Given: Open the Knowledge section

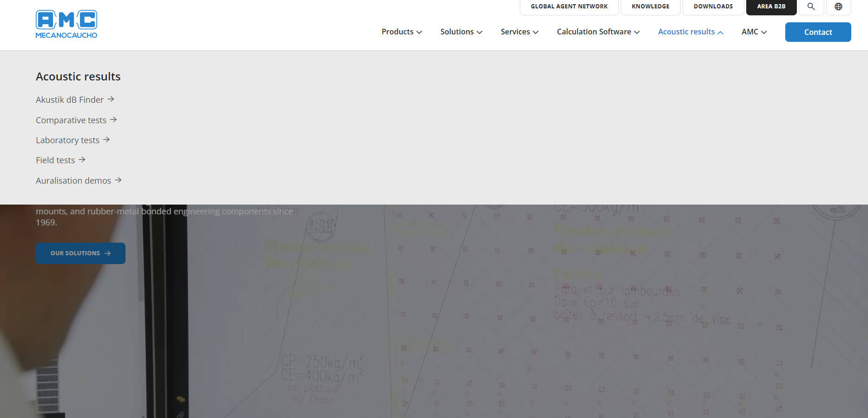Looking at the screenshot, I should (650, 7).
